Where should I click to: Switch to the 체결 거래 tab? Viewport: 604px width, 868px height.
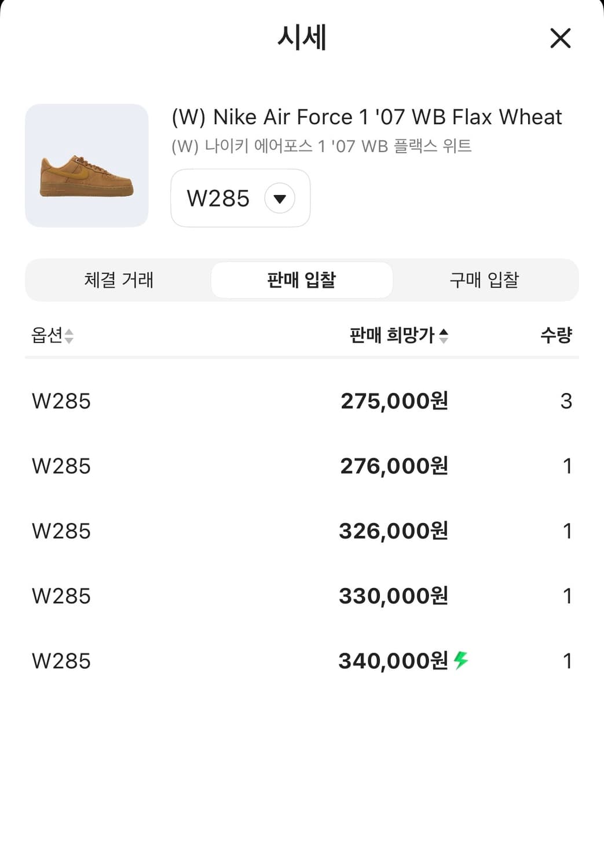coord(119,280)
